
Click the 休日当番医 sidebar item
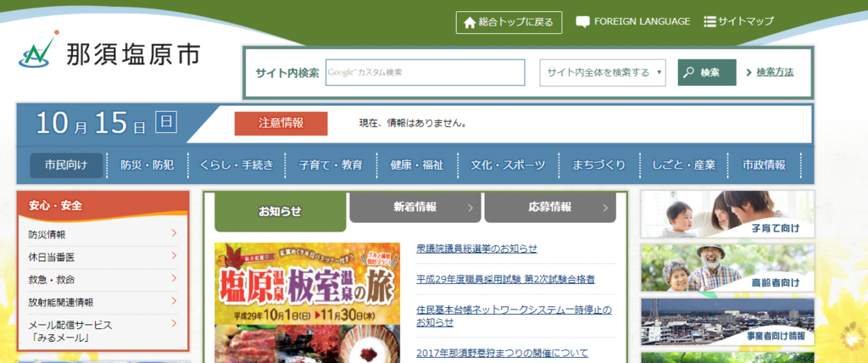(103, 257)
